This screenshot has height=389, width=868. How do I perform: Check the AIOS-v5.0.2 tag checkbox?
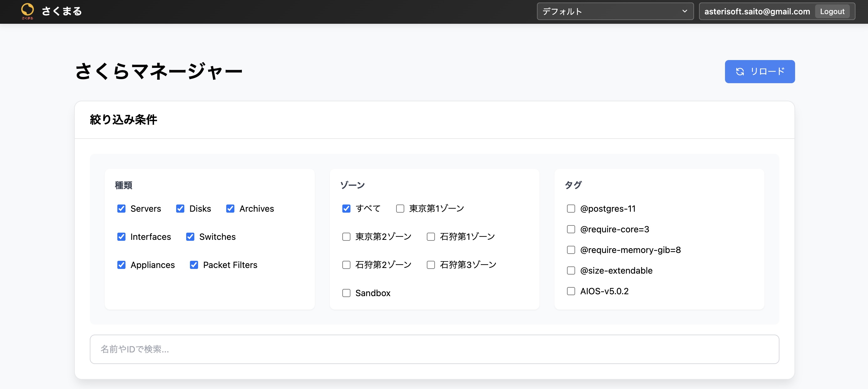click(571, 291)
